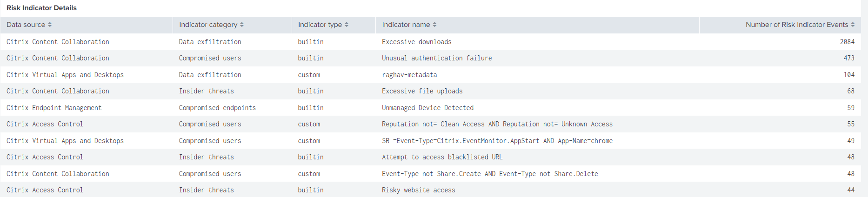
Task: Click the Indicator name header text
Action: coord(406,25)
